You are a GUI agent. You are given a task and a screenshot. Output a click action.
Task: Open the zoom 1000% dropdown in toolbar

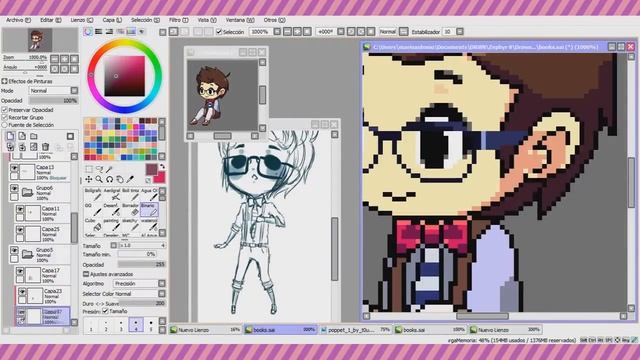click(277, 31)
